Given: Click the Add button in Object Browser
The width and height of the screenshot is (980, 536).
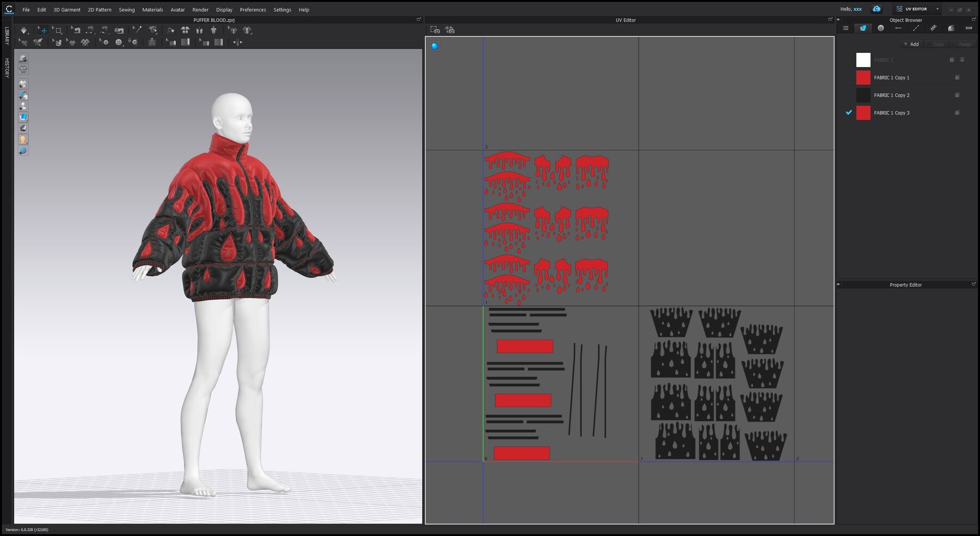Looking at the screenshot, I should 911,44.
